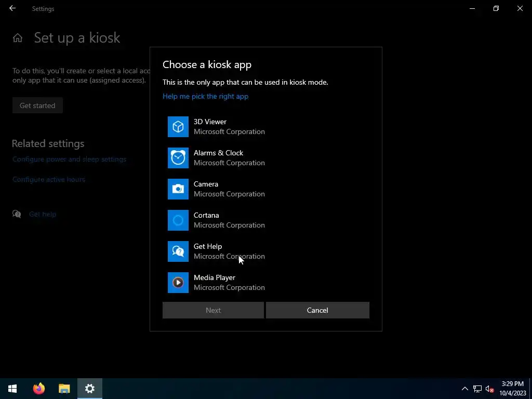Click the Next button
The width and height of the screenshot is (532, 399).
213,311
